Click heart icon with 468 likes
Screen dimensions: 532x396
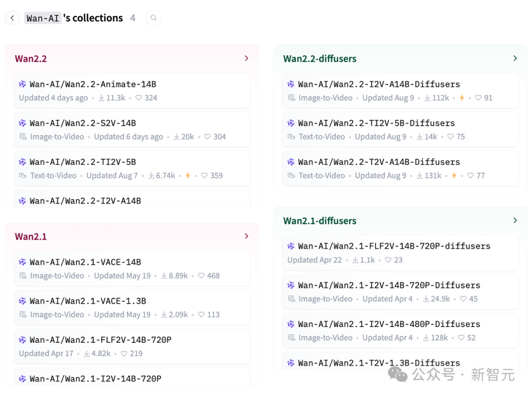click(201, 276)
